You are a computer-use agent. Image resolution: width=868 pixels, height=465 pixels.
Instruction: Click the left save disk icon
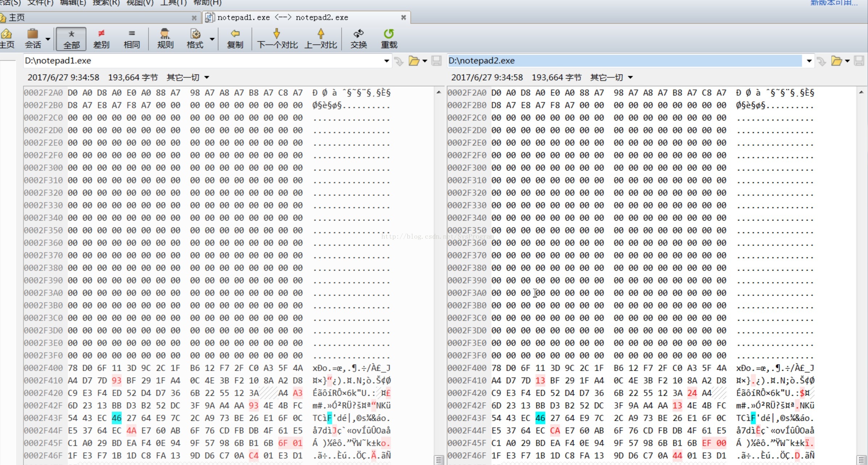437,61
